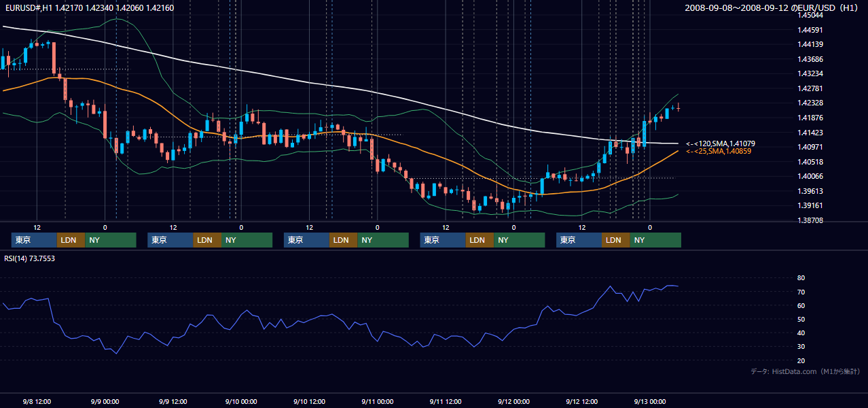Click price axis value 1.41423
This screenshot has width=868, height=408.
(x=810, y=133)
